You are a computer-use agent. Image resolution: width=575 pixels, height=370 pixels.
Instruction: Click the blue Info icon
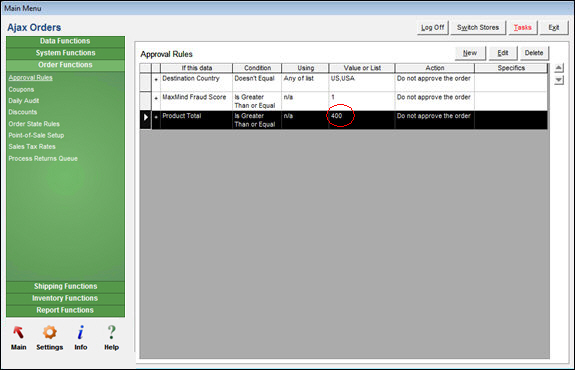pos(81,332)
